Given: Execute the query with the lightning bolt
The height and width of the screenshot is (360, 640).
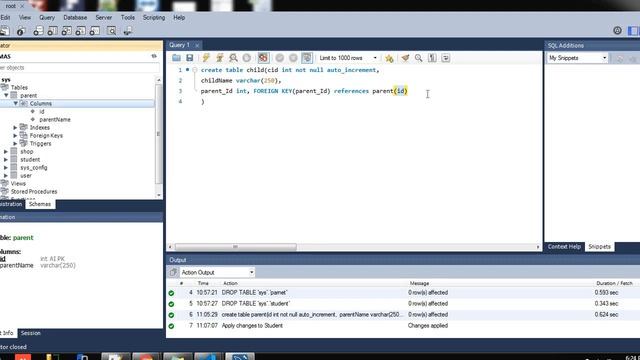Looking at the screenshot, I should pyautogui.click(x=206, y=58).
